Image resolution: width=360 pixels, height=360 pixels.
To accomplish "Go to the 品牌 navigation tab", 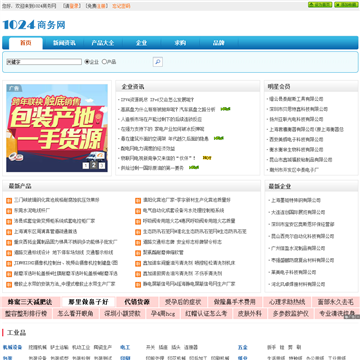I will tap(219, 43).
